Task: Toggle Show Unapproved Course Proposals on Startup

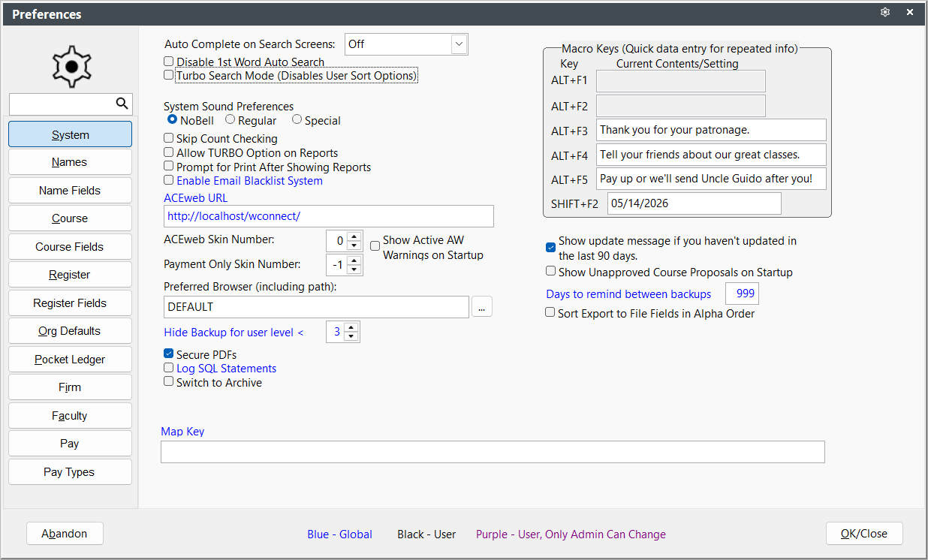Action: tap(551, 272)
